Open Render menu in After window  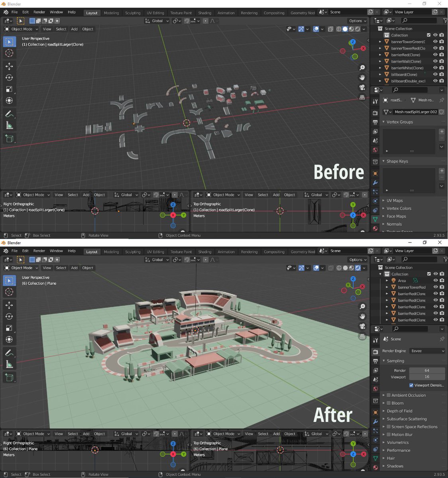[39, 251]
